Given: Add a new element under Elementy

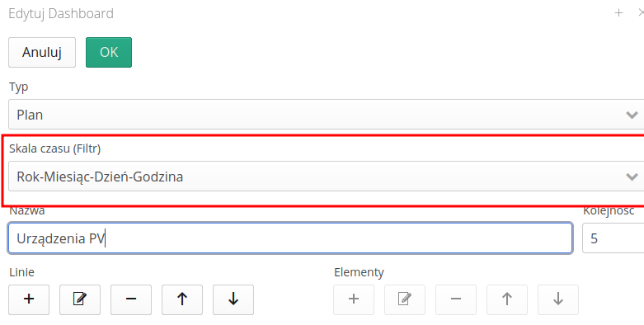Looking at the screenshot, I should [354, 299].
